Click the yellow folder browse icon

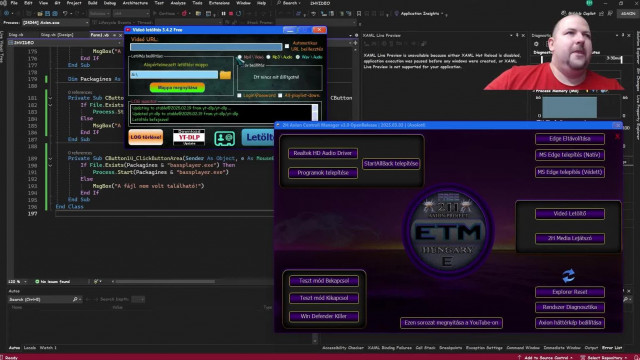point(225,75)
